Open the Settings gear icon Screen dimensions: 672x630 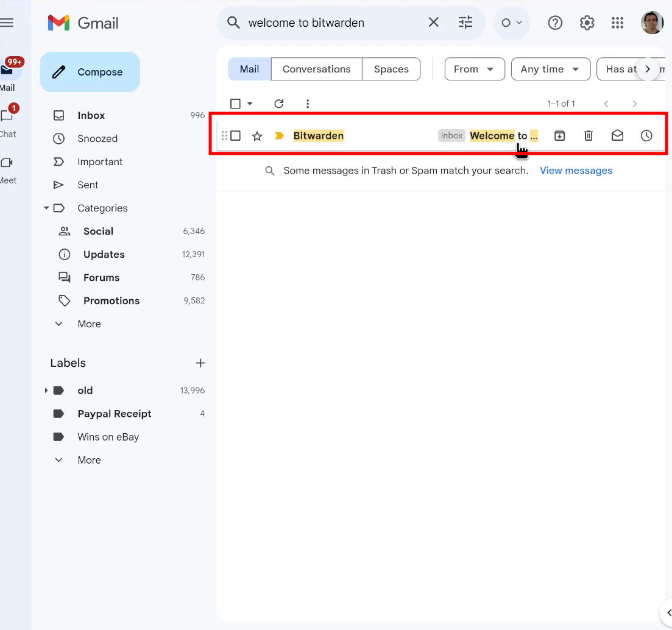coord(587,23)
